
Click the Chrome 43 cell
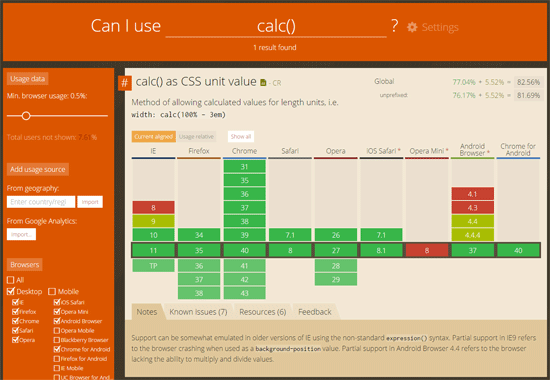pyautogui.click(x=244, y=293)
